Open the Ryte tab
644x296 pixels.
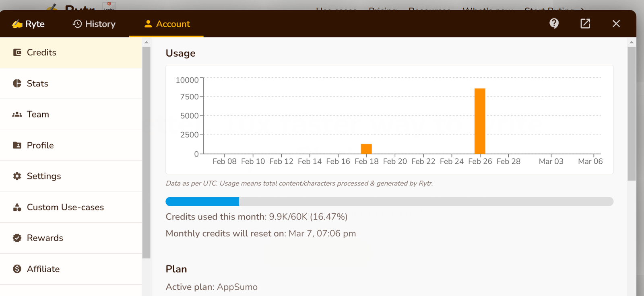click(28, 24)
